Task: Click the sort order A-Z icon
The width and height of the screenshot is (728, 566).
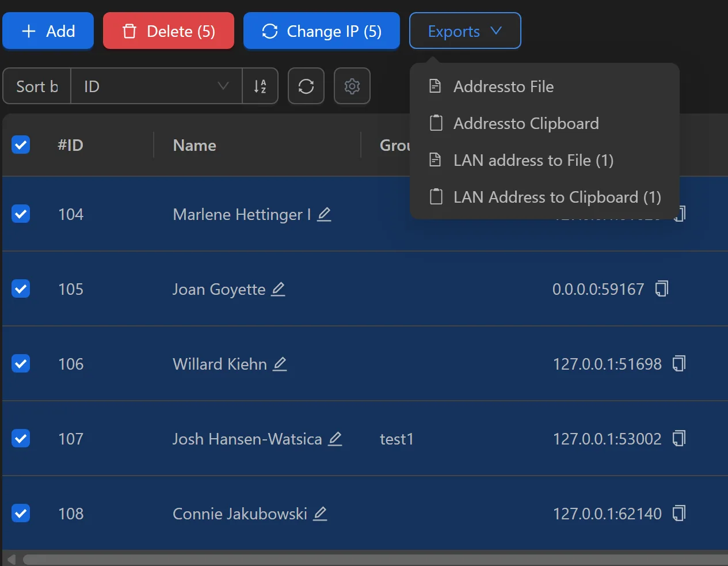Action: click(260, 86)
